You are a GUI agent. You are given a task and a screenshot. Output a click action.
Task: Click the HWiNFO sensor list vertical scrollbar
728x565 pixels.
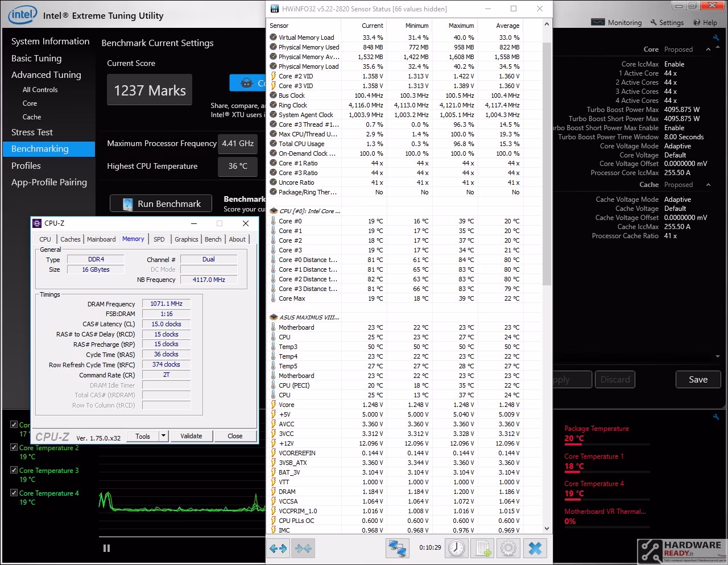(547, 277)
